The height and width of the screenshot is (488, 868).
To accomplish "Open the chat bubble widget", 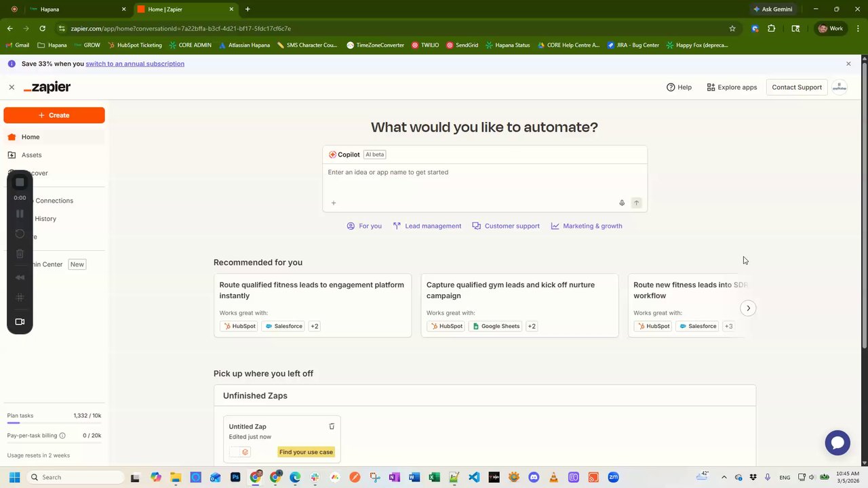I will click(x=837, y=443).
